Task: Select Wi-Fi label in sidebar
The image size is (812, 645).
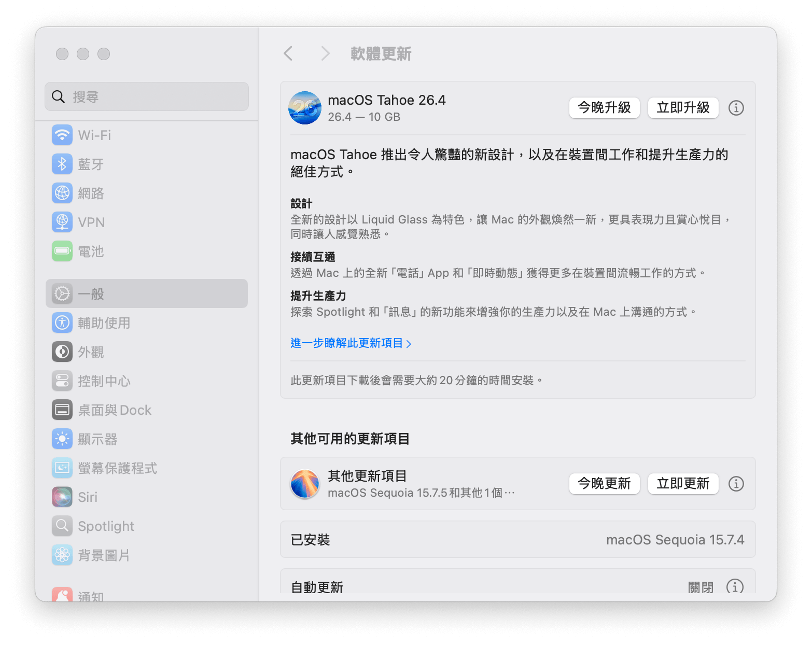Action: [x=94, y=135]
